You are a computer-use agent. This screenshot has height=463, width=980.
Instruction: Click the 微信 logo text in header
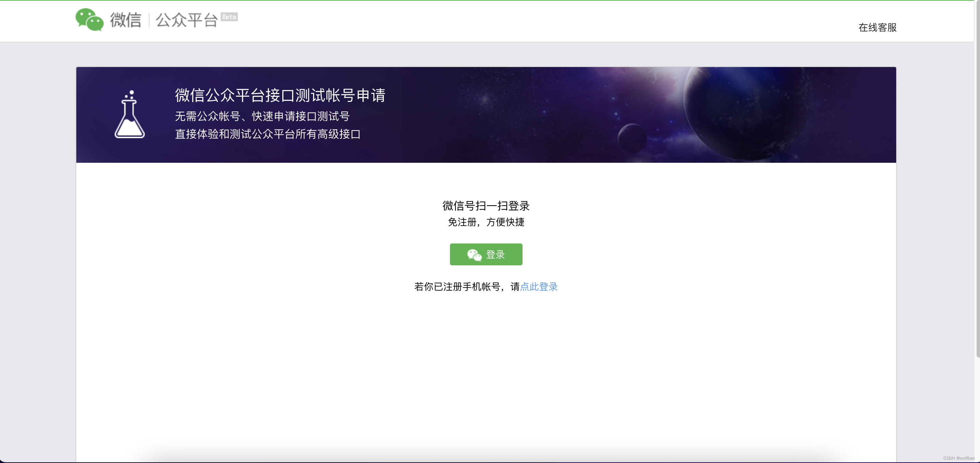click(126, 20)
